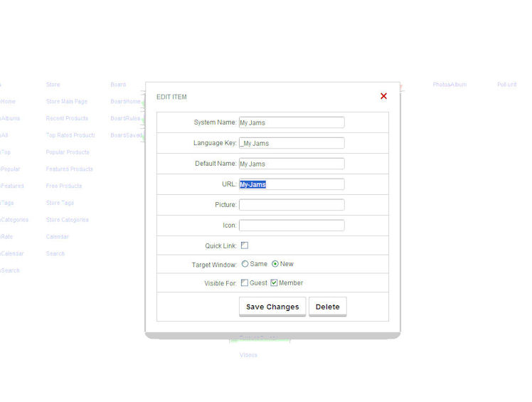
Task: Choose Same as target window
Action: click(x=245, y=264)
